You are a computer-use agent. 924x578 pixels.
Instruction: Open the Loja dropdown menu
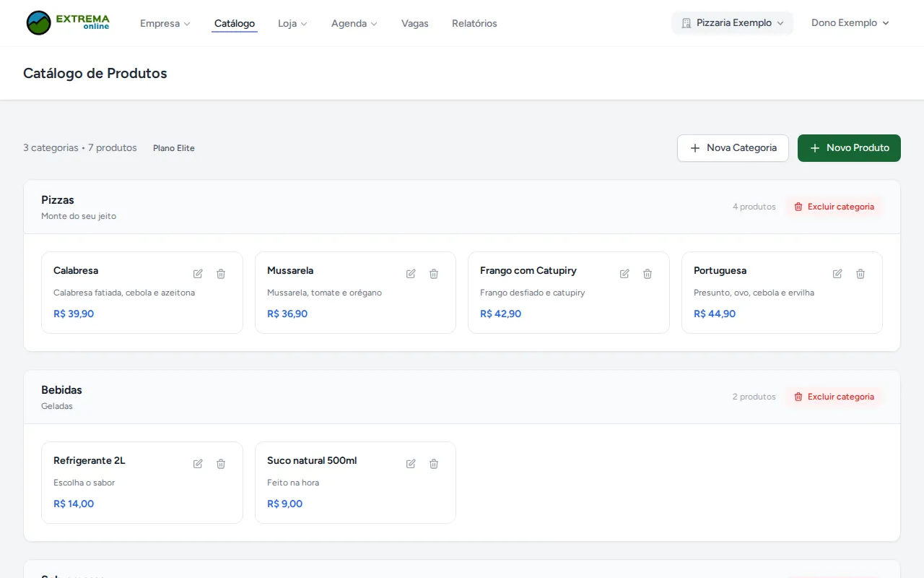pyautogui.click(x=292, y=23)
